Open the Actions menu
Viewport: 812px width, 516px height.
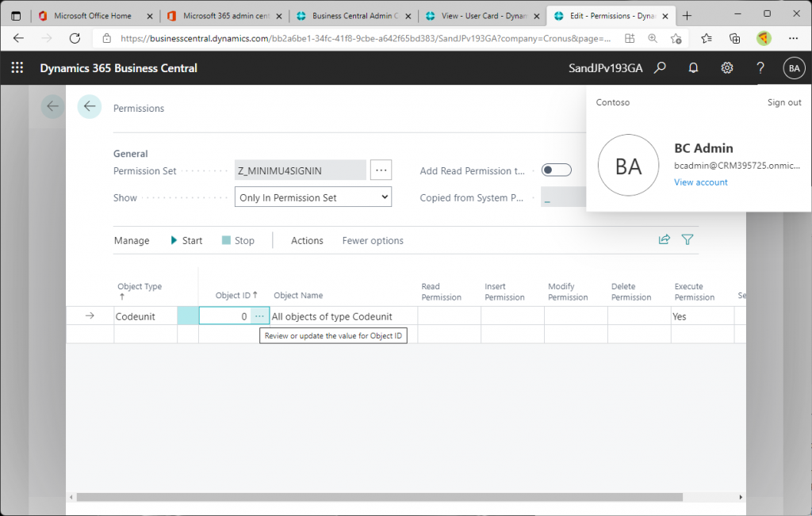point(307,240)
